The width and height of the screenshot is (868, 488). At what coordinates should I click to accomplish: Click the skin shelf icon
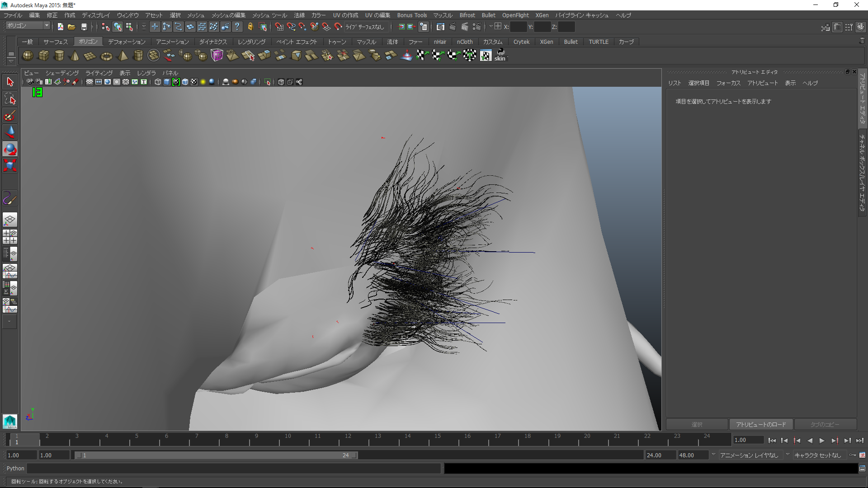click(x=500, y=56)
